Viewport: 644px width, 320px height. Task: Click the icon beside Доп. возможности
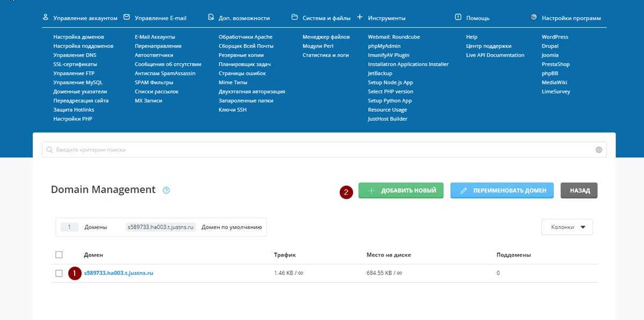tap(211, 17)
